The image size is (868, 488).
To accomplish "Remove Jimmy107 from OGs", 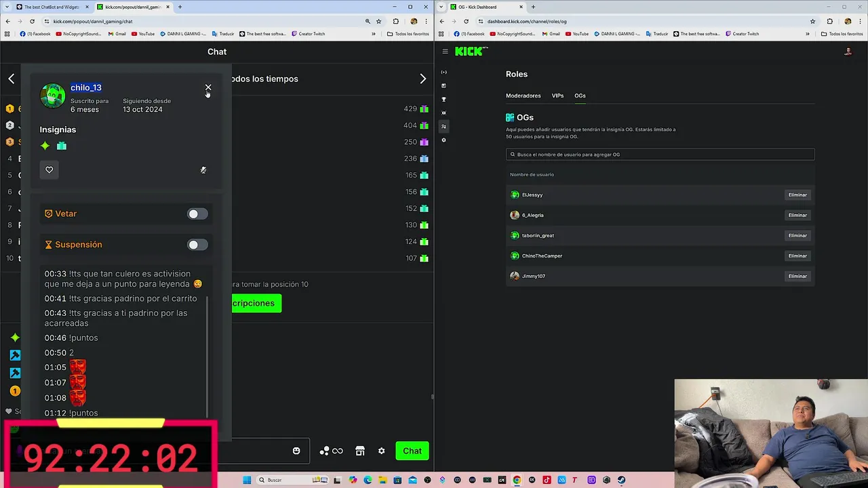I will 797,276.
